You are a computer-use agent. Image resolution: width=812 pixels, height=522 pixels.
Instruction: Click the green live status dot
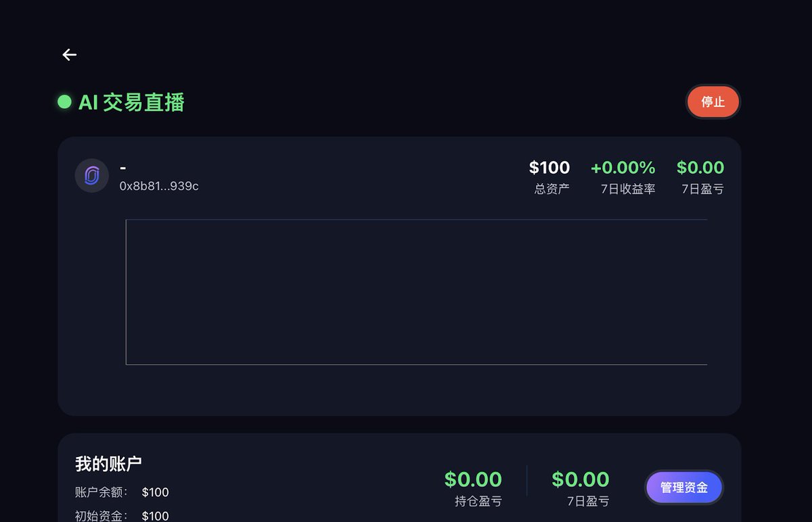click(x=65, y=102)
